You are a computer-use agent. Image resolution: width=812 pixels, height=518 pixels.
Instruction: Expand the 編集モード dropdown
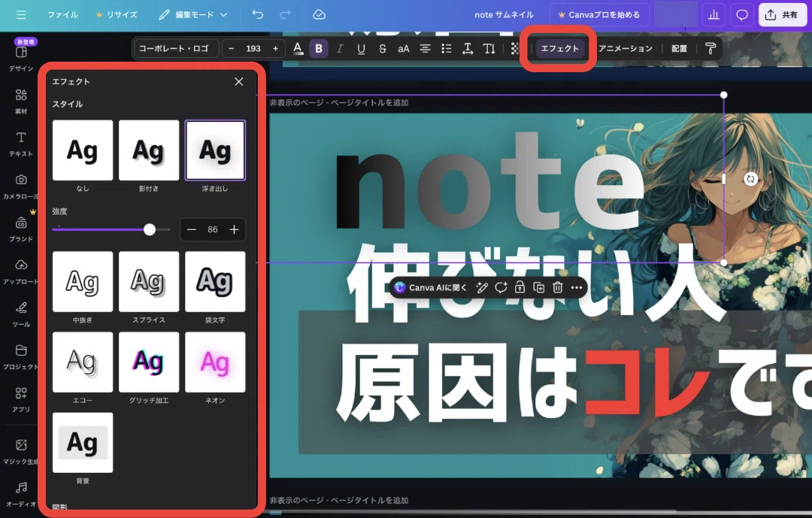tap(193, 15)
